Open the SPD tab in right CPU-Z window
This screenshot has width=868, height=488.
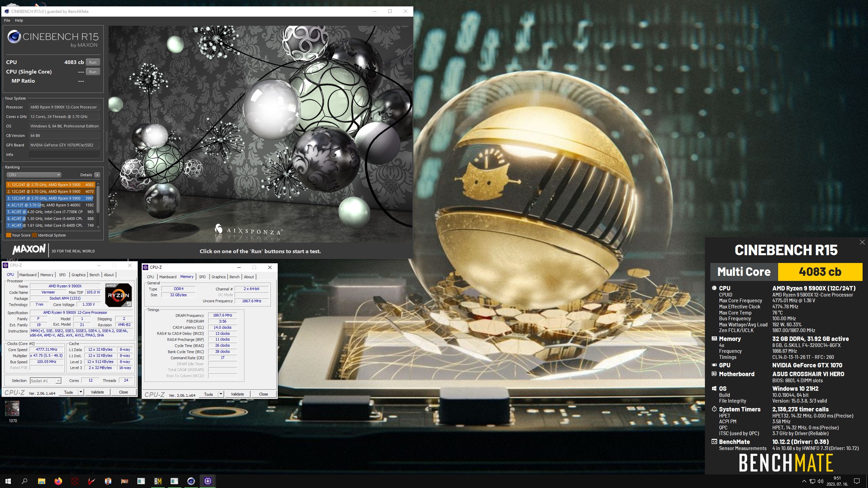pyautogui.click(x=202, y=277)
